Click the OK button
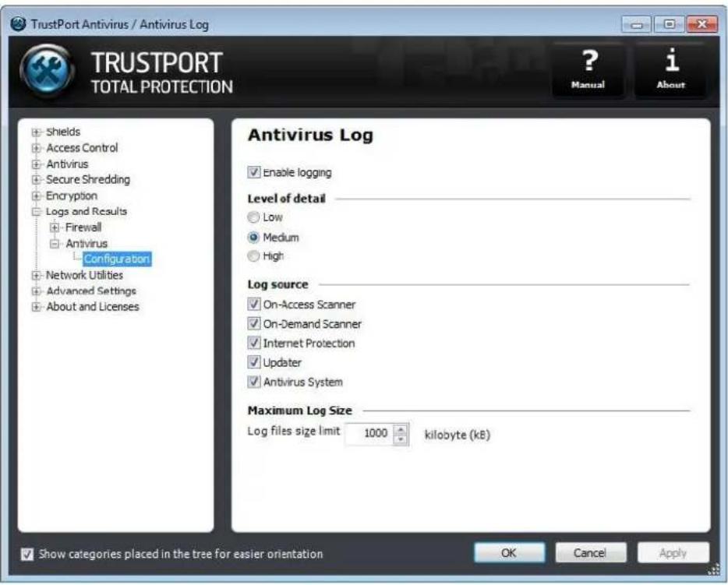This screenshot has height=585, width=728. click(509, 552)
